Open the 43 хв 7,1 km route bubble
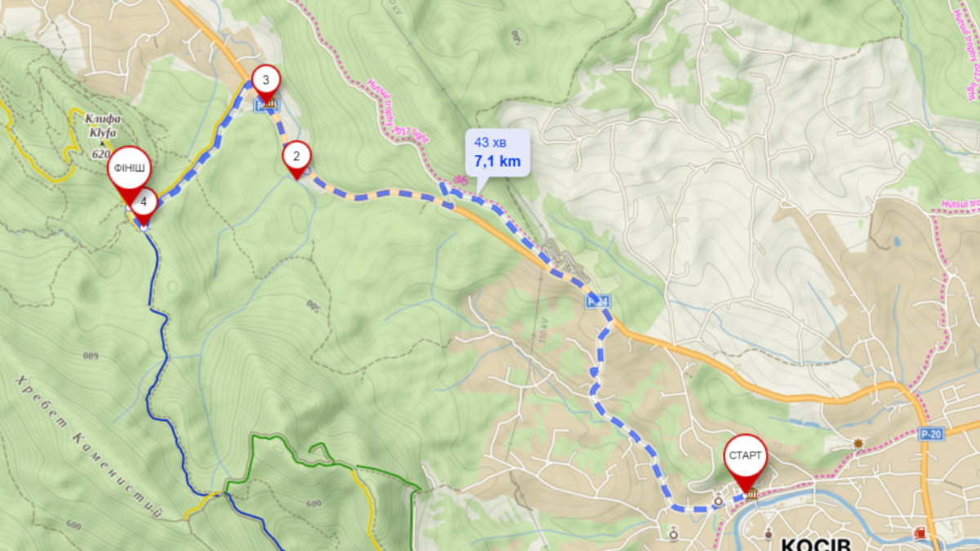Screen dimensions: 980x551 click(497, 152)
